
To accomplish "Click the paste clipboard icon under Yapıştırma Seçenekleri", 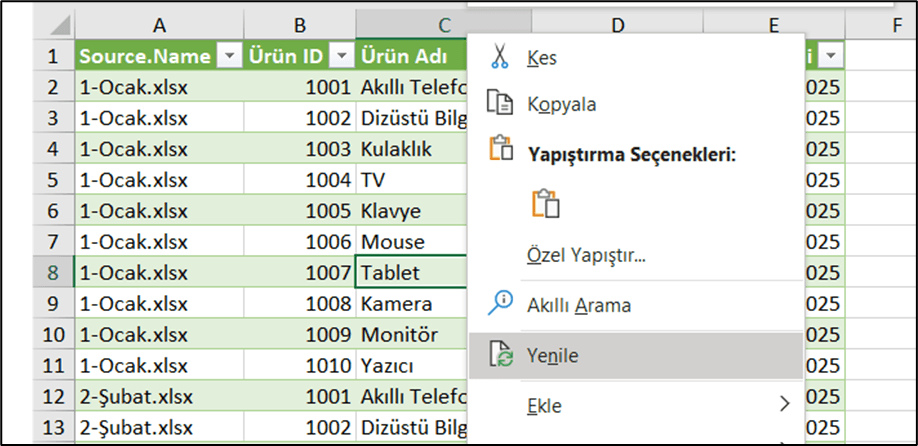I will (546, 204).
